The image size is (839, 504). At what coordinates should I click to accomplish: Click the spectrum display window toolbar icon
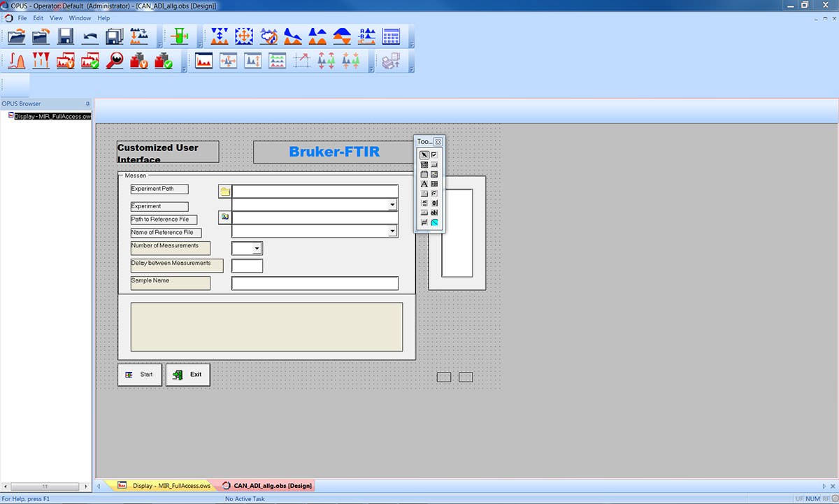tap(204, 62)
